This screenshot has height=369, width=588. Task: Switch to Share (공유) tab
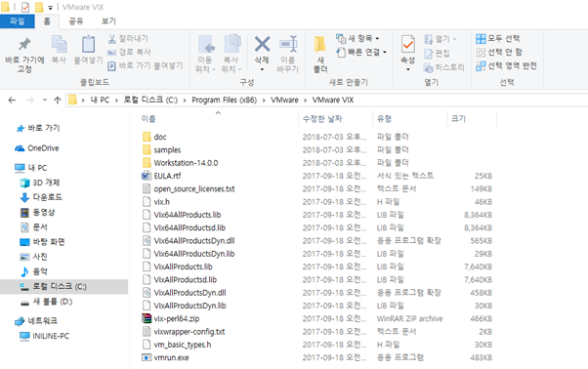pos(76,21)
